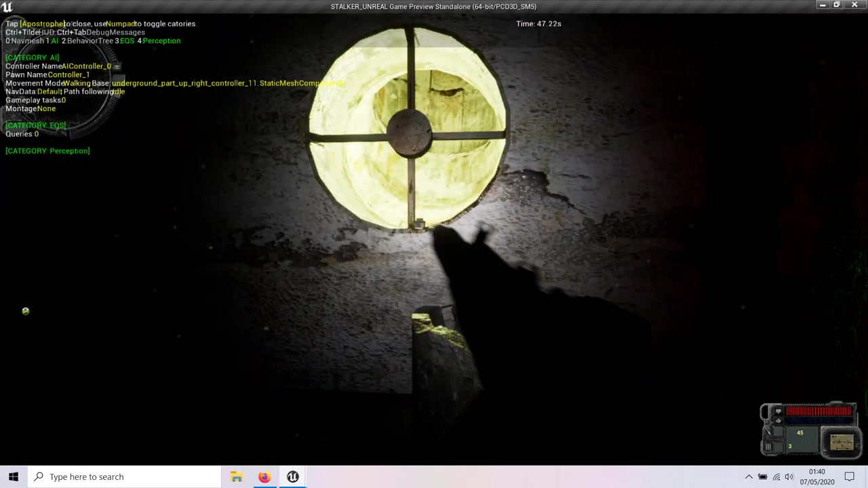The image size is (868, 488).
Task: Click the Windows Start button
Action: [x=14, y=476]
